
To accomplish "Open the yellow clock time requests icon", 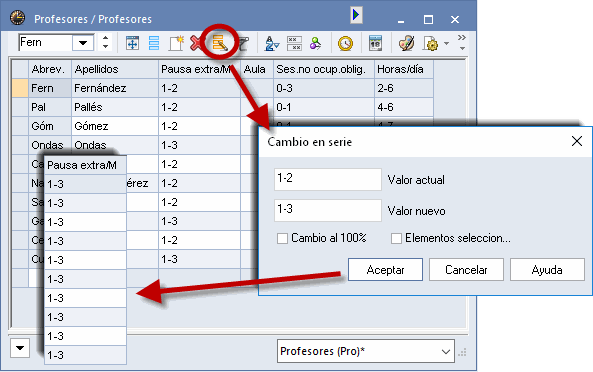I will [x=345, y=43].
